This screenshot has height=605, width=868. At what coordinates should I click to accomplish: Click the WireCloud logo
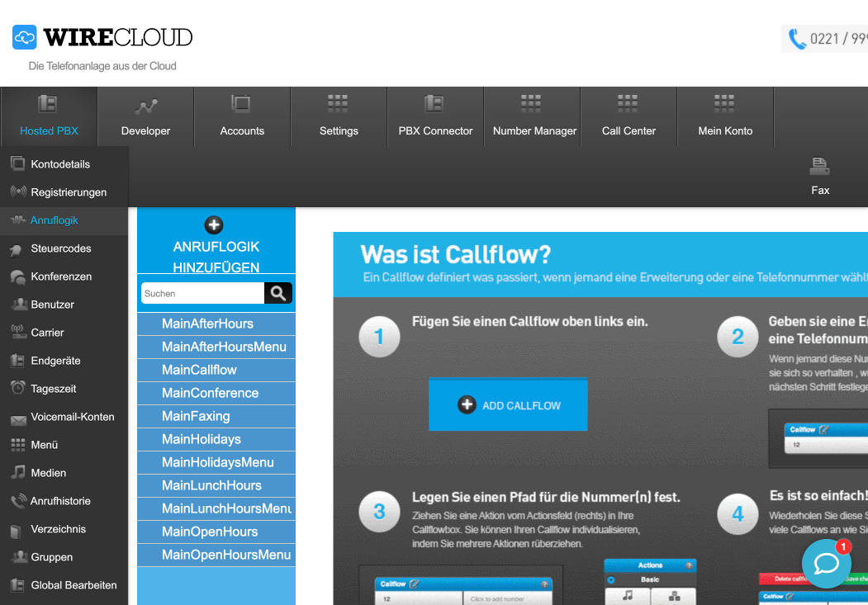coord(102,37)
